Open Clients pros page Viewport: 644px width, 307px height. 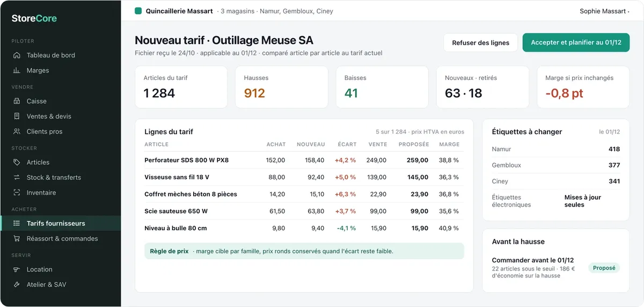pos(60,131)
